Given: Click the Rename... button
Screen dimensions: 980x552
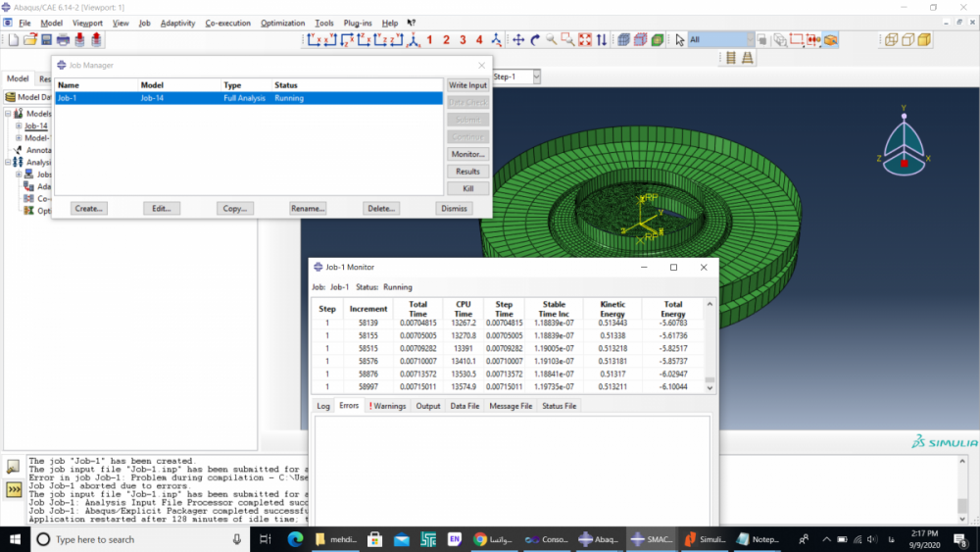Looking at the screenshot, I should (x=308, y=208).
